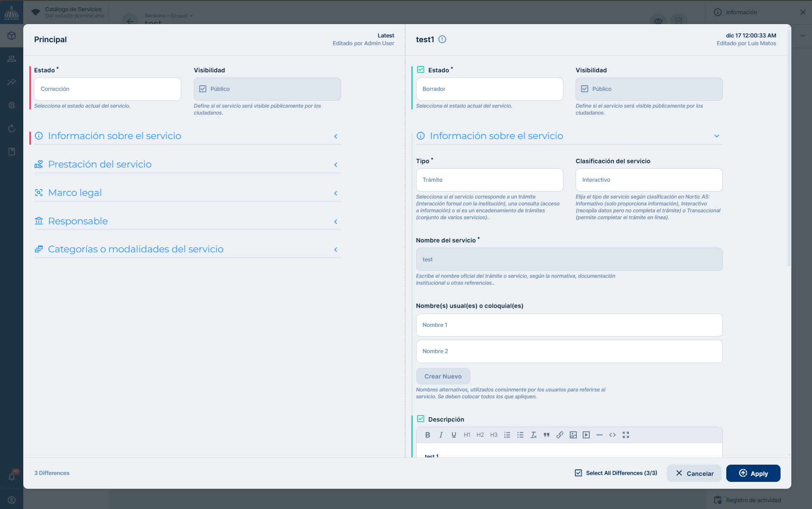Toggle fullscreen editor mode icon

click(625, 435)
